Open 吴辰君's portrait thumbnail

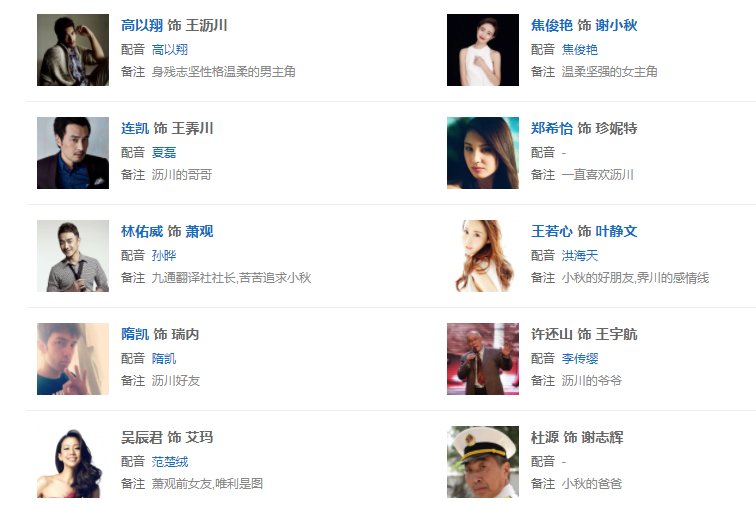tap(73, 462)
